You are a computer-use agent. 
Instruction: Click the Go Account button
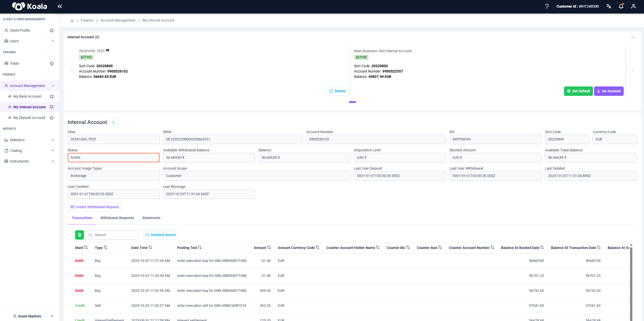[x=609, y=91]
